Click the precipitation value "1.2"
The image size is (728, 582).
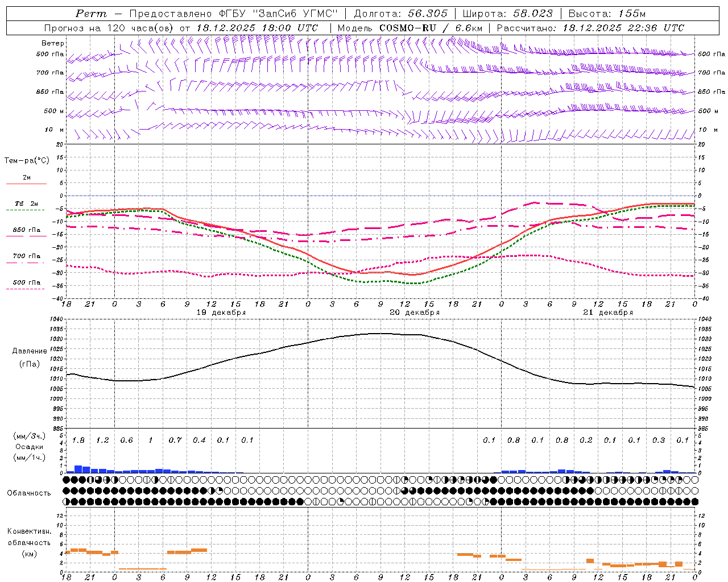point(102,440)
